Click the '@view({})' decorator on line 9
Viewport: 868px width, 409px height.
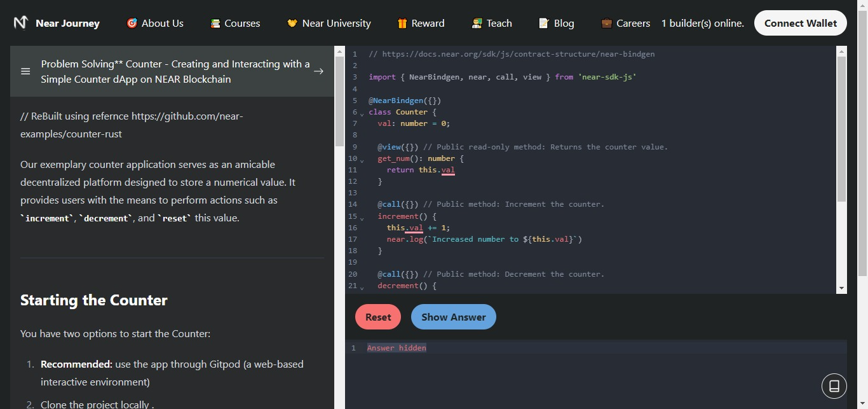[398, 147]
